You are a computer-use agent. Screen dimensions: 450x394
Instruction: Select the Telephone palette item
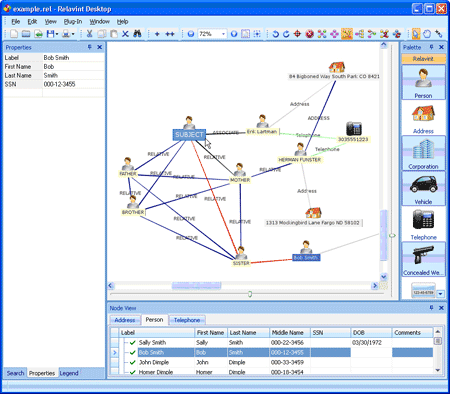click(x=423, y=224)
